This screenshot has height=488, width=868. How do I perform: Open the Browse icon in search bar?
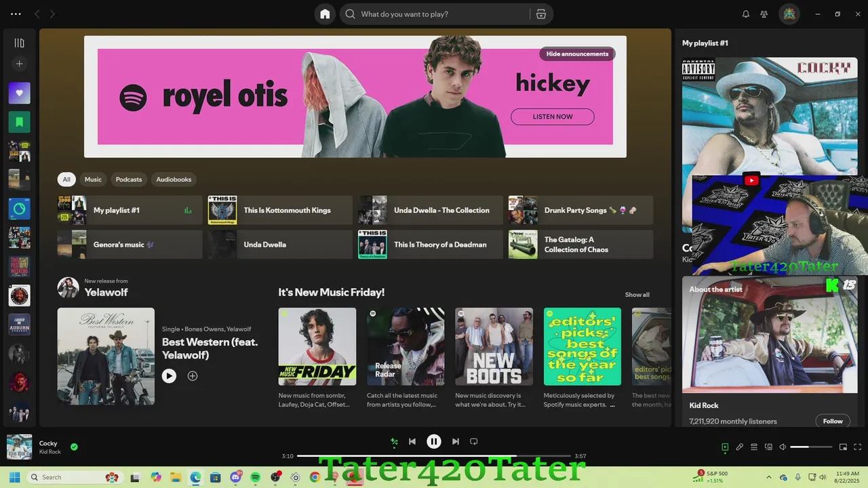[540, 14]
